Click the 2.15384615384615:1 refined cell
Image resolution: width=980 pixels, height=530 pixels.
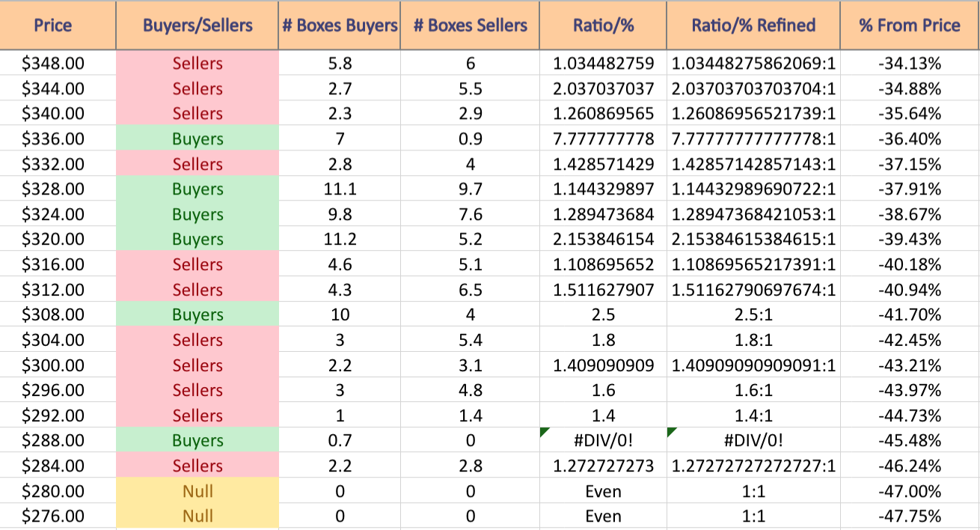click(x=753, y=239)
